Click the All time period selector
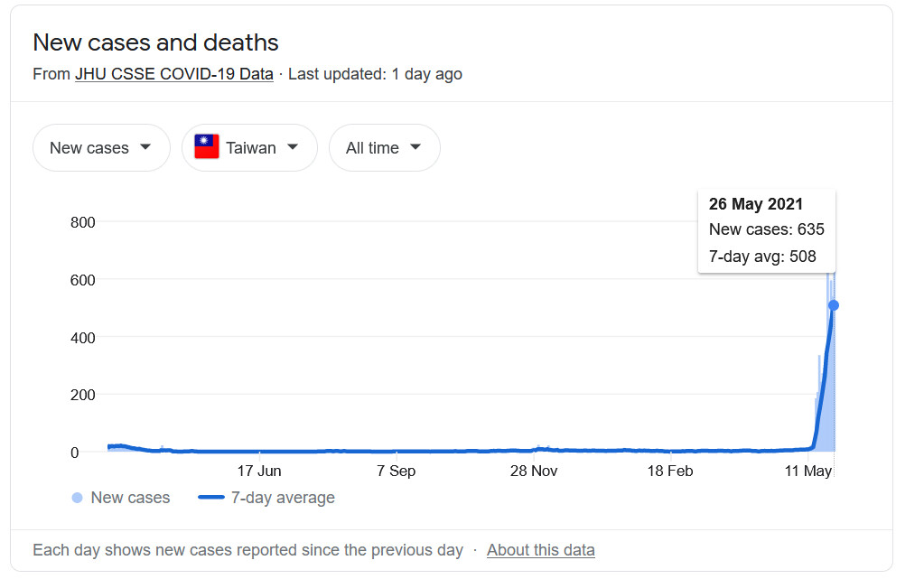The height and width of the screenshot is (579, 924). [384, 147]
